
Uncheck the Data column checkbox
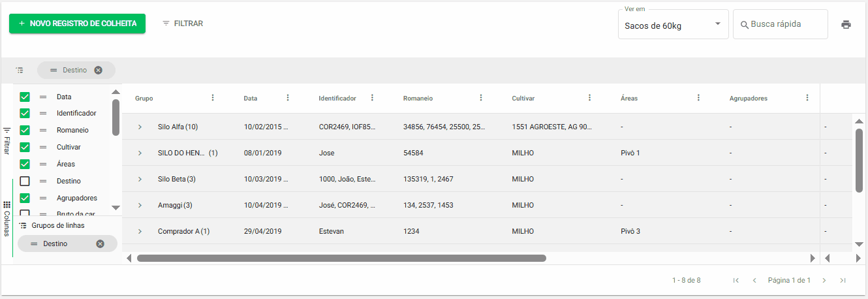tap(25, 97)
